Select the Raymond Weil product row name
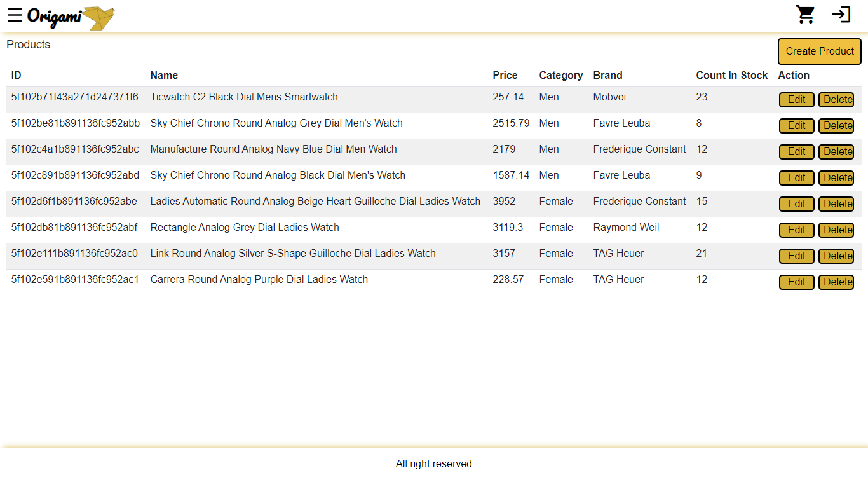 click(x=244, y=228)
